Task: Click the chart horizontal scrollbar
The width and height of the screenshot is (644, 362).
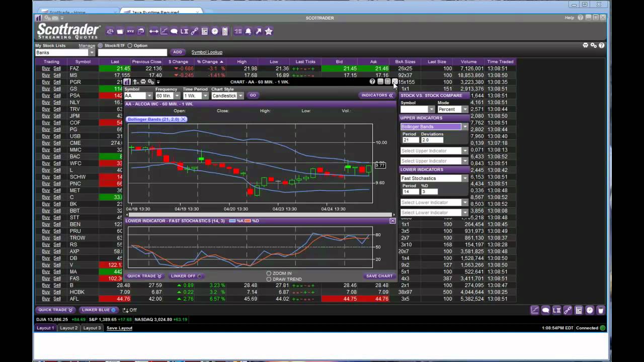Action: pyautogui.click(x=261, y=215)
